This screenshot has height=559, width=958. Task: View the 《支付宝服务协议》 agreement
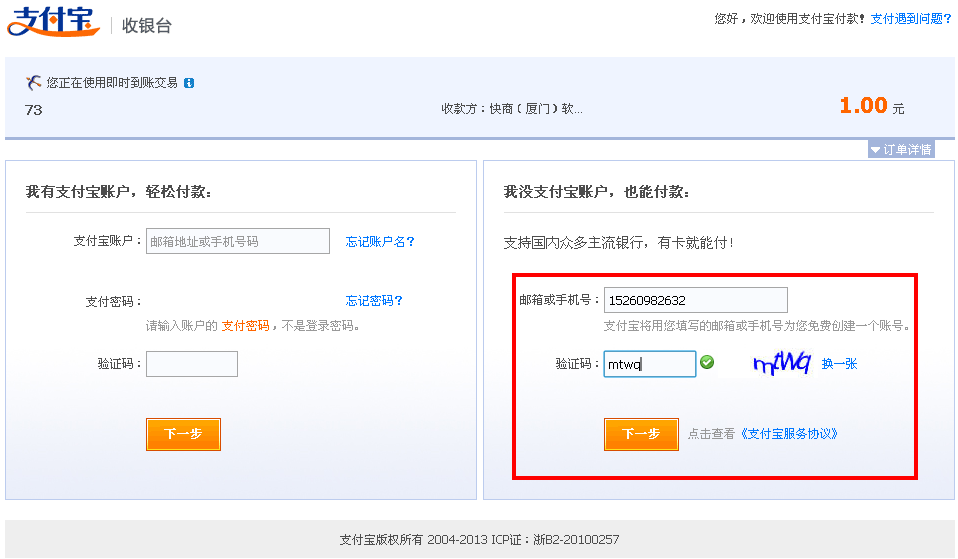[788, 434]
